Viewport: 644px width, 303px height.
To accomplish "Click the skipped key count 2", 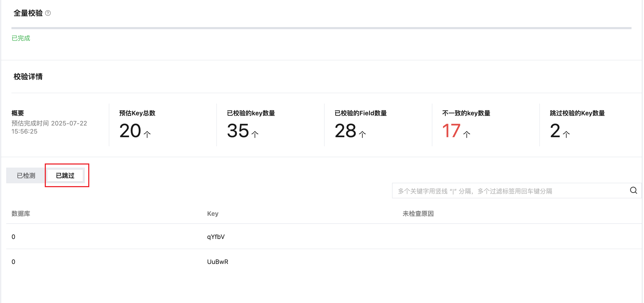I will 555,131.
